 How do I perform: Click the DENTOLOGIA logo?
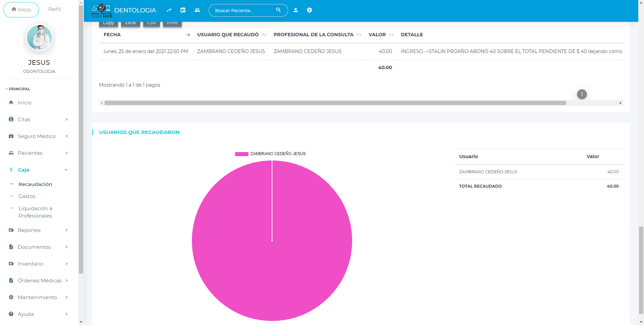[123, 10]
